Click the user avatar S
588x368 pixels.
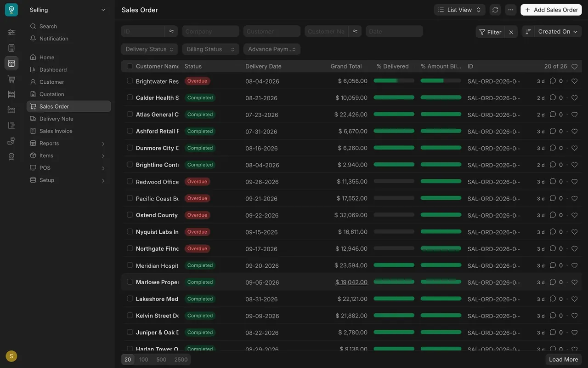point(11,356)
